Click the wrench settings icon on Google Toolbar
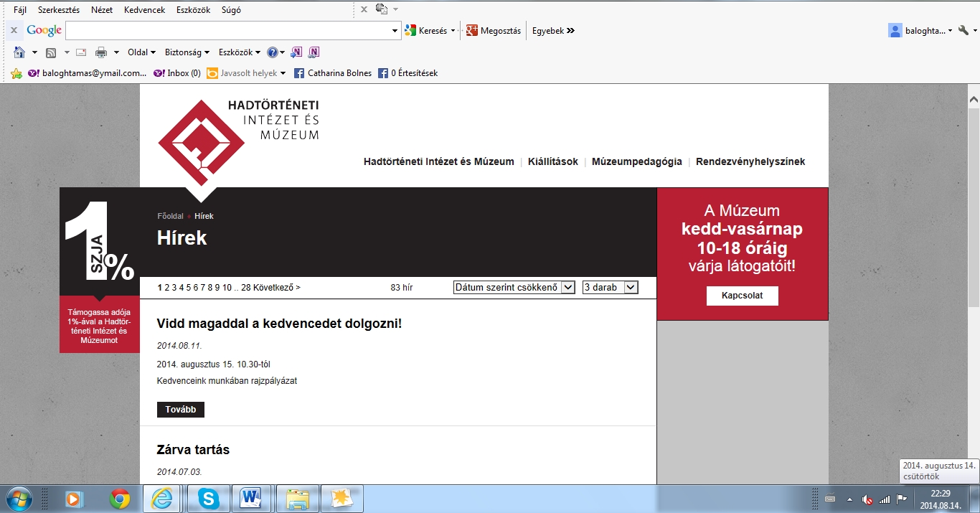 point(963,30)
